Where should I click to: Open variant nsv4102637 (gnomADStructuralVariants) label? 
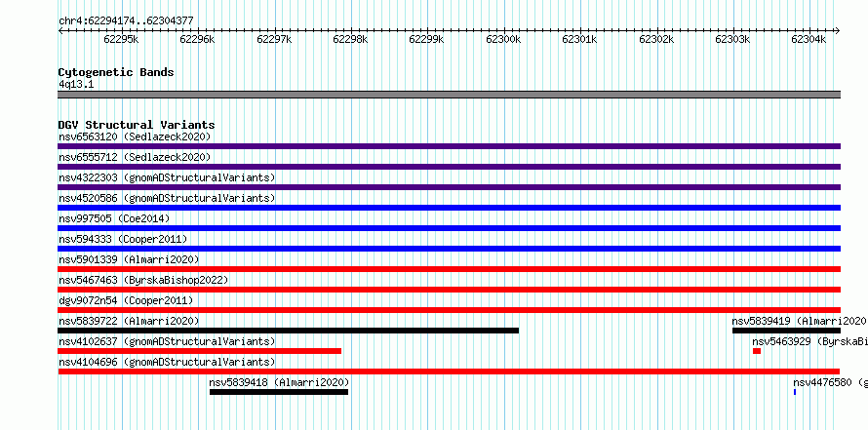(x=167, y=341)
